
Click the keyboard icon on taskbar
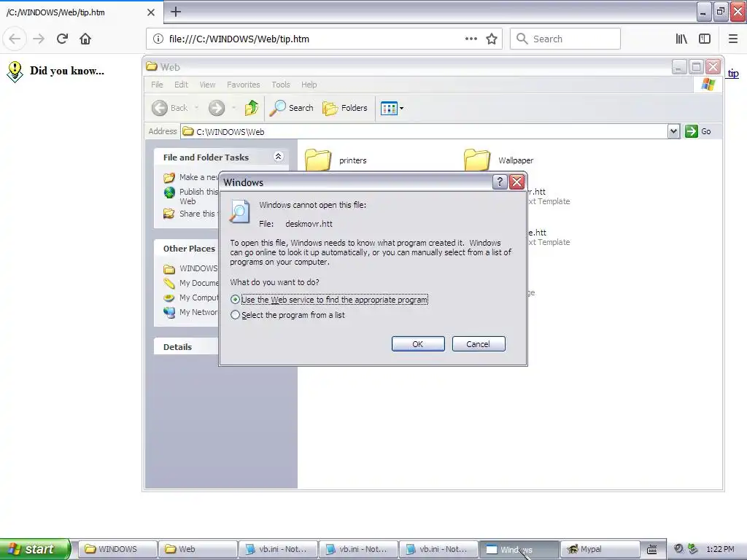click(x=651, y=550)
